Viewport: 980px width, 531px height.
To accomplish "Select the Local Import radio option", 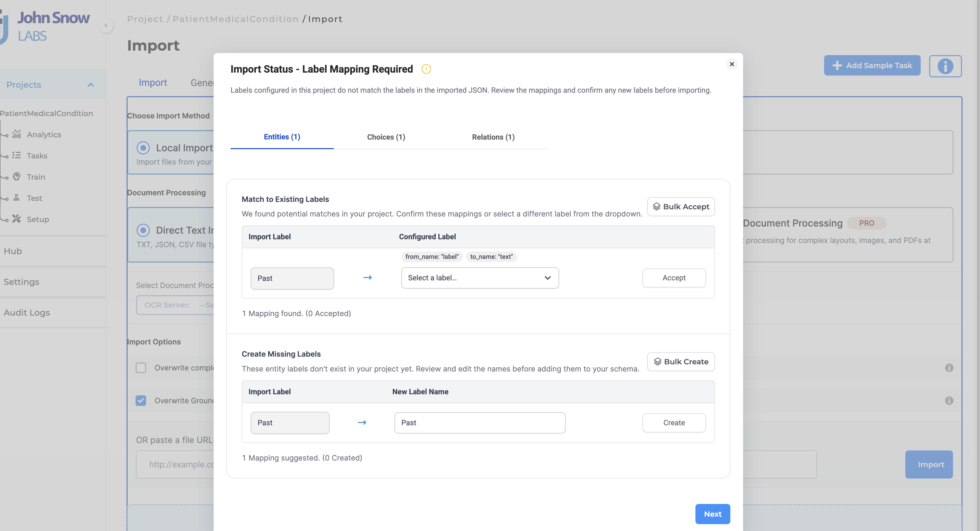I will 143,148.
